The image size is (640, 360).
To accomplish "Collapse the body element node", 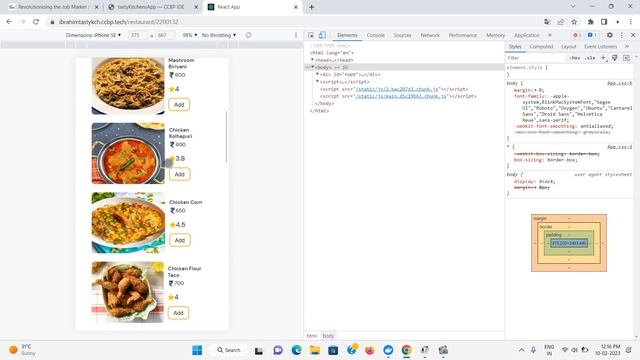I will (312, 67).
